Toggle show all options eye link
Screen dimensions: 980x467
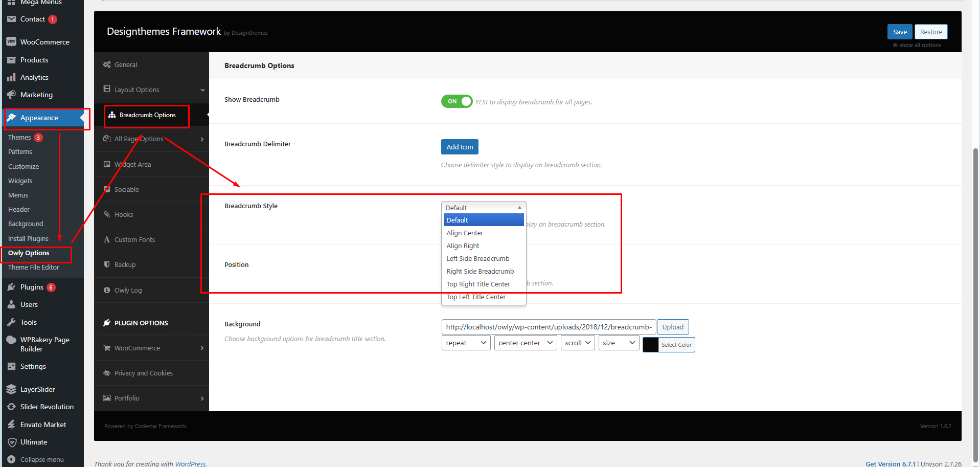click(917, 45)
